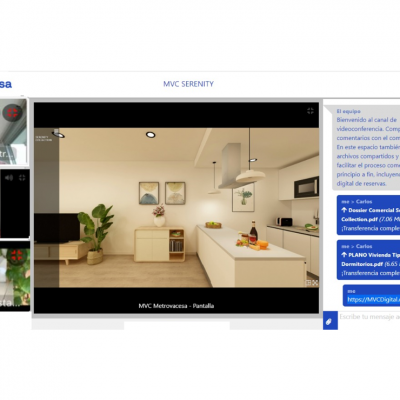Open the MVCDigital link in chat
The height and width of the screenshot is (400, 400).
pyautogui.click(x=373, y=299)
